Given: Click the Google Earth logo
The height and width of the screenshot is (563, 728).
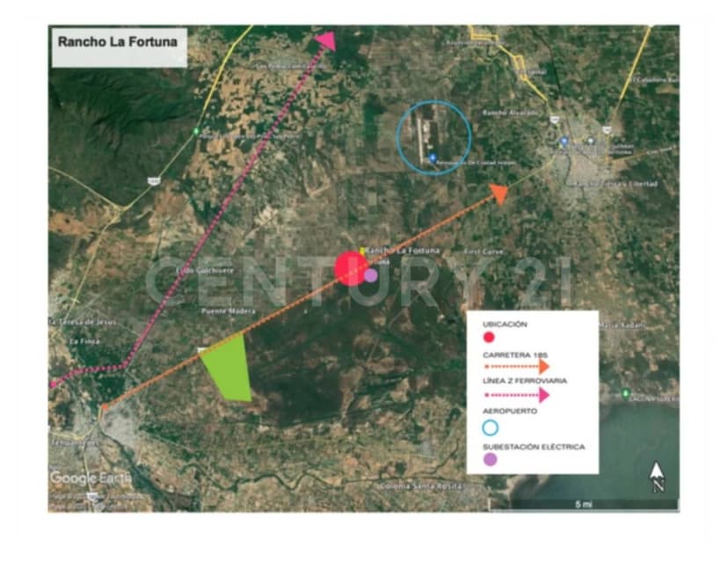Looking at the screenshot, I should (91, 478).
